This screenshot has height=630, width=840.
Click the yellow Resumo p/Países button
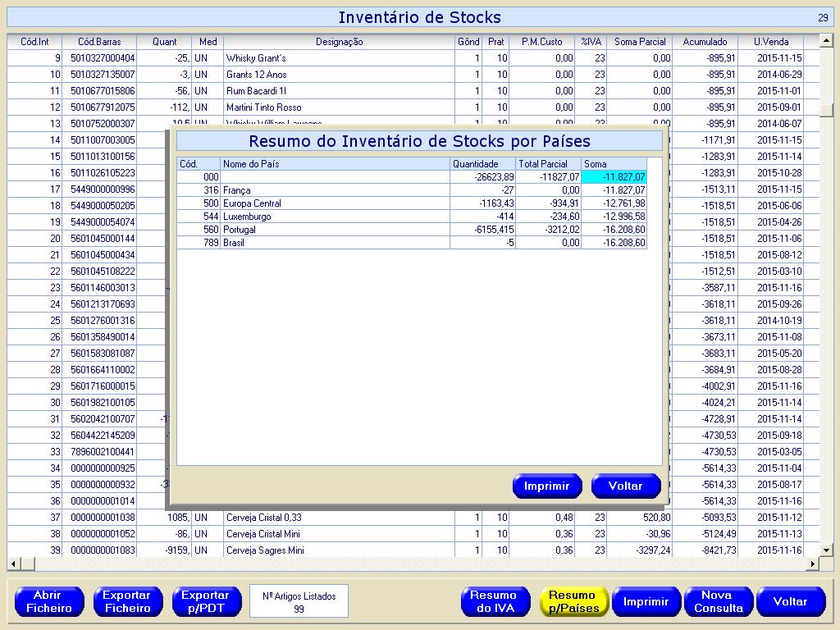(x=573, y=601)
